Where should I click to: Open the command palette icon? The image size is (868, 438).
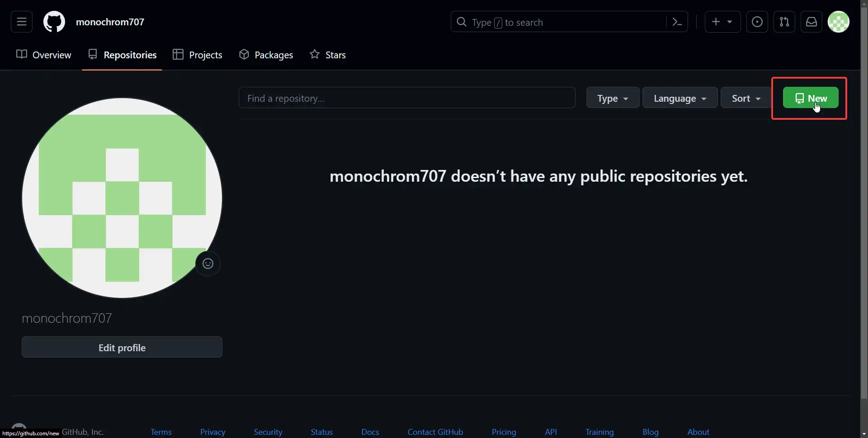677,22
